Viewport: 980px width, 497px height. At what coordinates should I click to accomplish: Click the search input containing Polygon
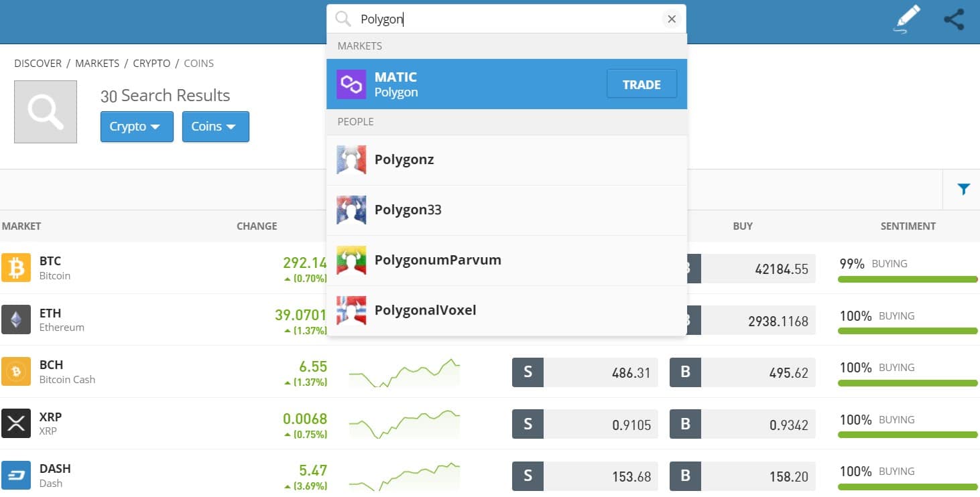point(506,19)
